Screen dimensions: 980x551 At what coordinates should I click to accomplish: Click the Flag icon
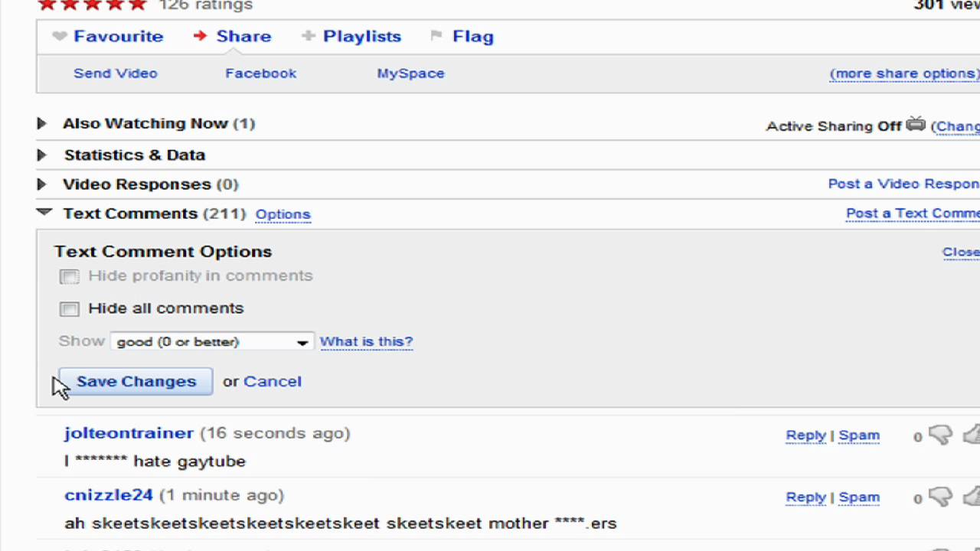pos(436,36)
